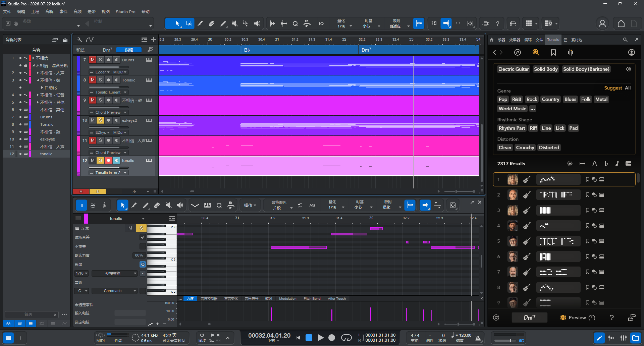
Task: Open the Chord Preview dropdown on track 9
Action: click(x=108, y=112)
